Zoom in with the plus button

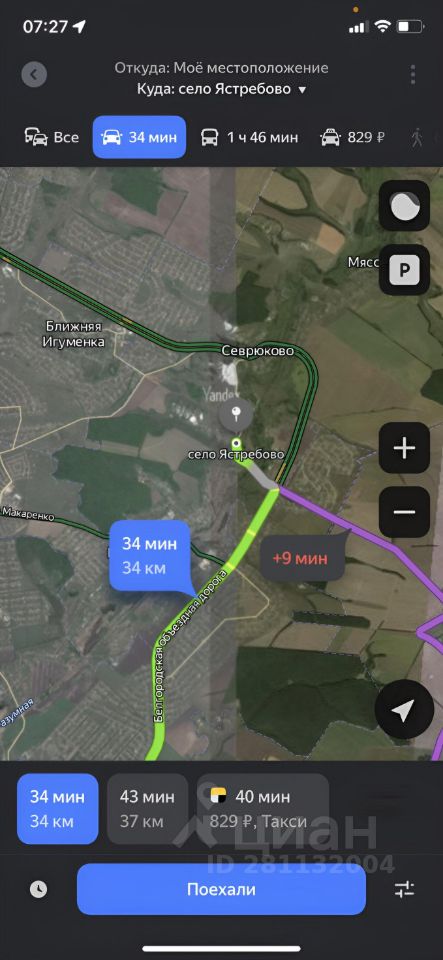point(404,448)
